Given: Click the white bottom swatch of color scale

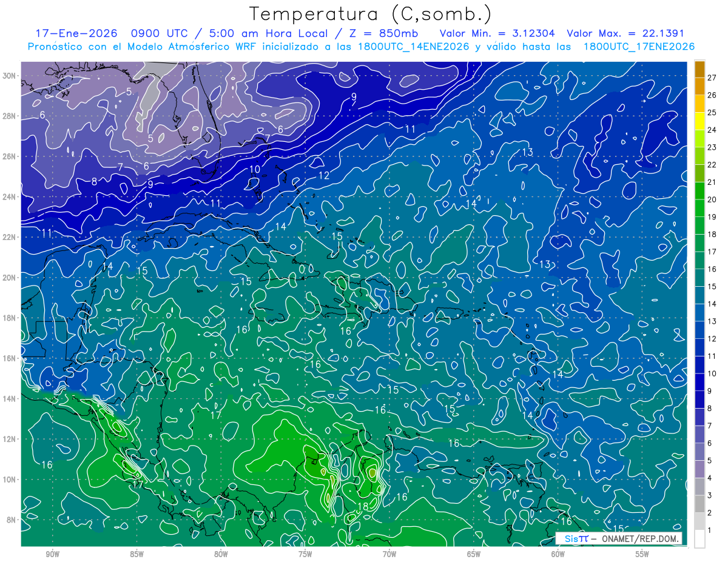Looking at the screenshot, I should point(699,538).
